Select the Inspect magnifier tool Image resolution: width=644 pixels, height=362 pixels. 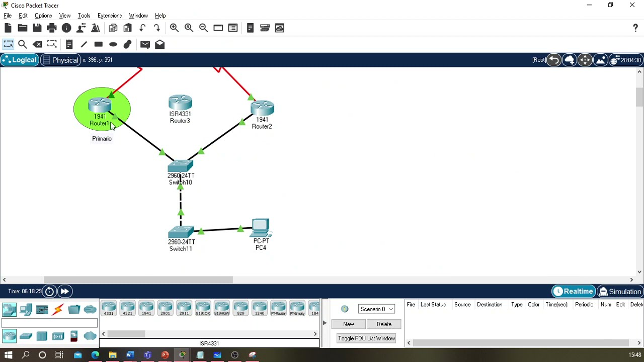(23, 44)
